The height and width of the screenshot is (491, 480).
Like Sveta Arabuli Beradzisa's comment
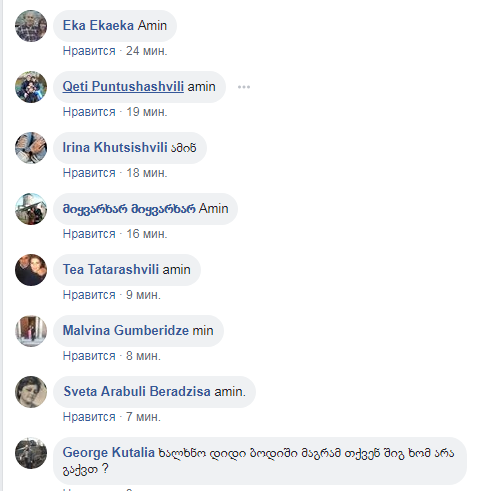click(x=89, y=417)
